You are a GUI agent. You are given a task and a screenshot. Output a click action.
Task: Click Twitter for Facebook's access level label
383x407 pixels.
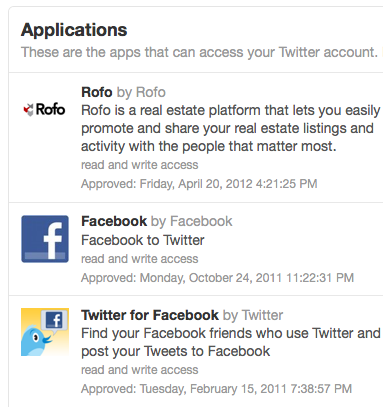tap(140, 370)
